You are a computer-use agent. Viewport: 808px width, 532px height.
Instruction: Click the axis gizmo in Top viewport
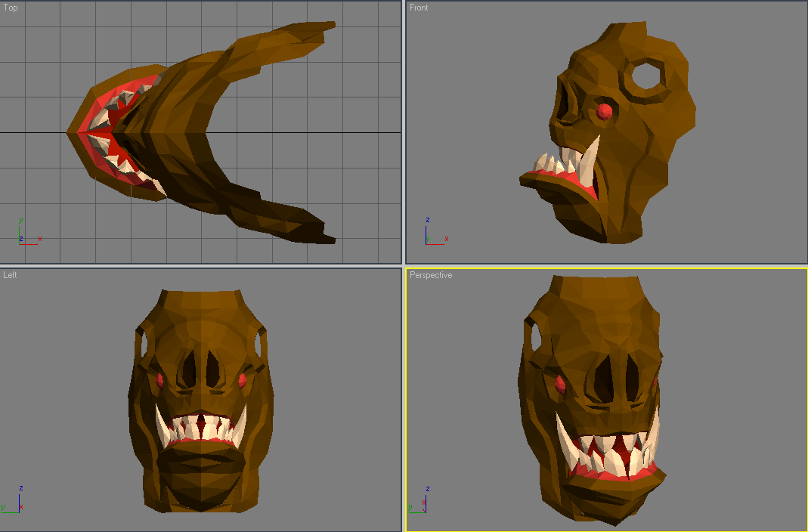(29, 231)
